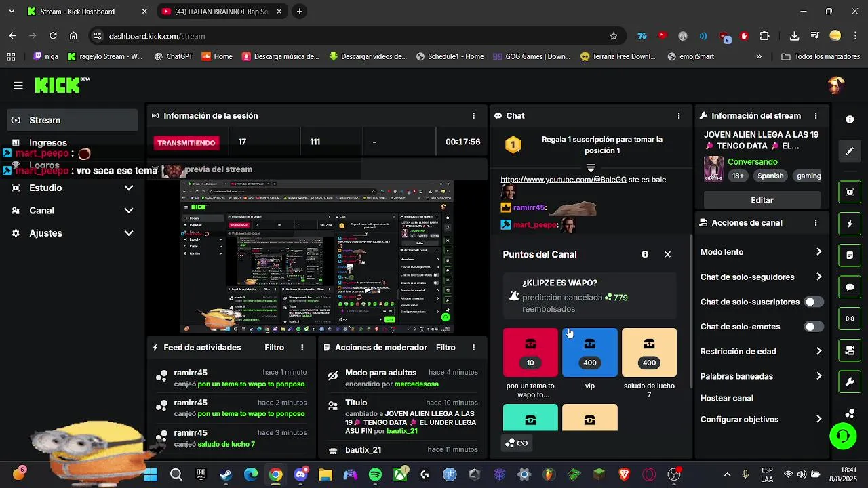Toggle the stream preview panel icon
The width and height of the screenshot is (868, 488).
(x=850, y=192)
